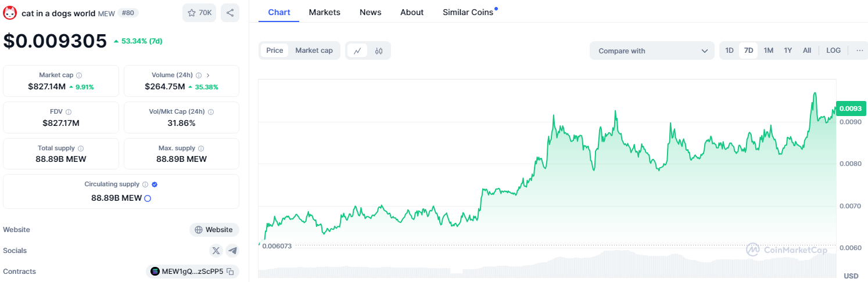Copy the MEW contract address
This screenshot has height=282, width=868.
pyautogui.click(x=231, y=272)
